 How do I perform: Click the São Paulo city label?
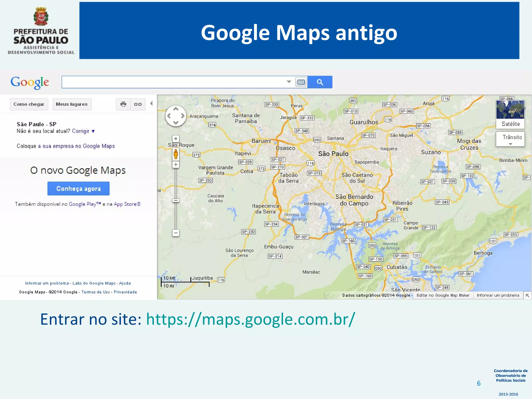[x=333, y=154]
